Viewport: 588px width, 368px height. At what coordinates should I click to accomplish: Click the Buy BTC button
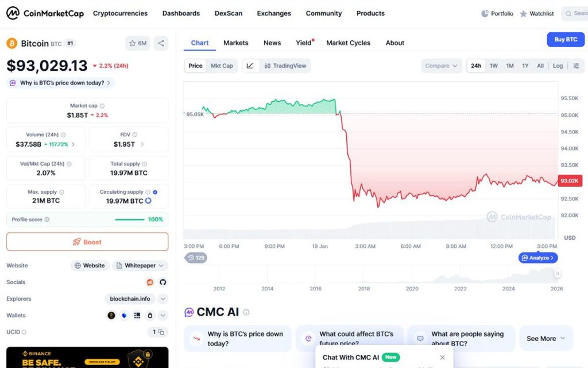pos(566,40)
